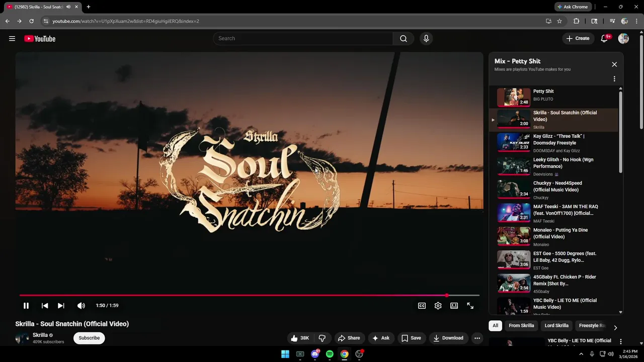Image resolution: width=644 pixels, height=362 pixels.
Task: Select the From Skrilla filter chip
Action: point(521,325)
